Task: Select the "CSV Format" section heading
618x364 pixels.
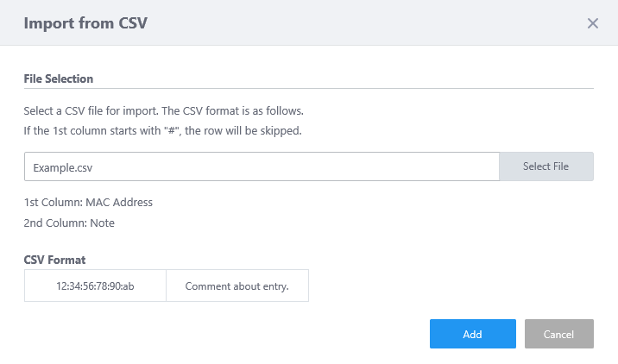Action: pos(54,260)
